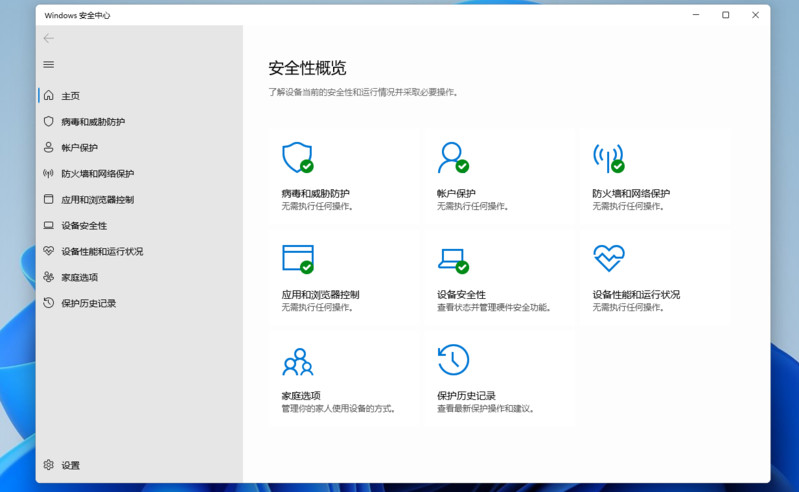Select 主页 in the sidebar
799x492 pixels.
coord(70,96)
